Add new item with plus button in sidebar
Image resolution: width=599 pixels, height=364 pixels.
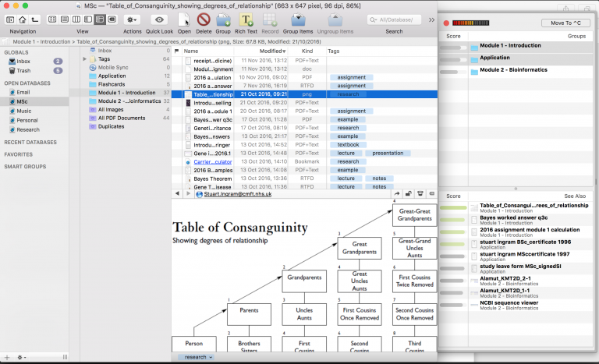pos(7,358)
